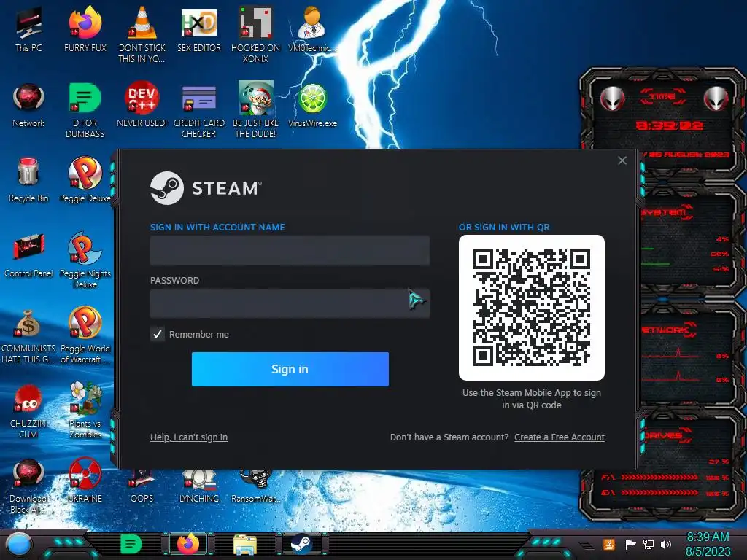Click the DRIVES widget header
747x560 pixels.
click(x=667, y=435)
